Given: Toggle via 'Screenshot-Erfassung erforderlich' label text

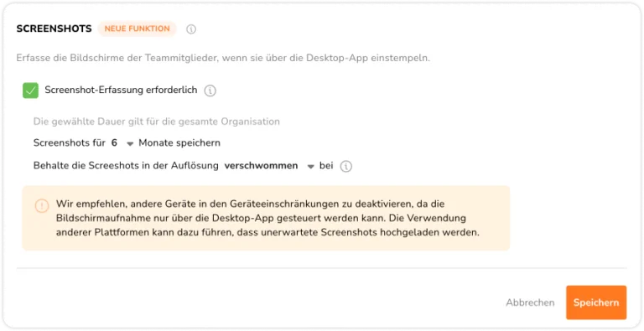Looking at the screenshot, I should (121, 90).
